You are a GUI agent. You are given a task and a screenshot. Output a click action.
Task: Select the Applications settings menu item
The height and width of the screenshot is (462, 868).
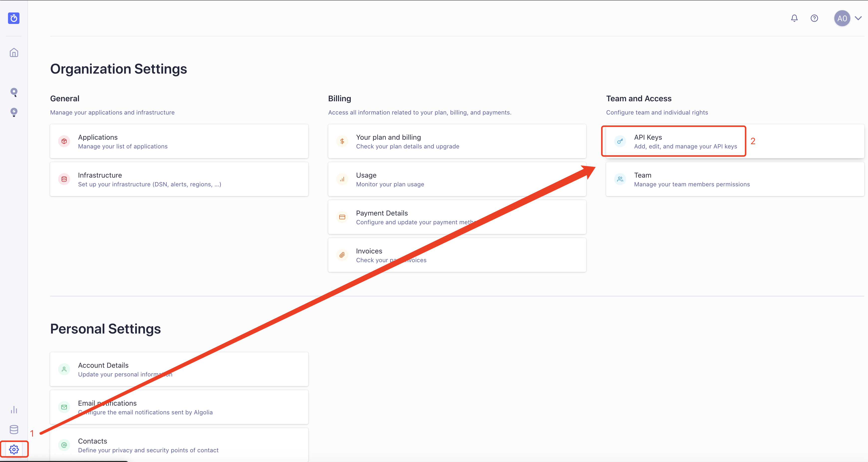[179, 141]
